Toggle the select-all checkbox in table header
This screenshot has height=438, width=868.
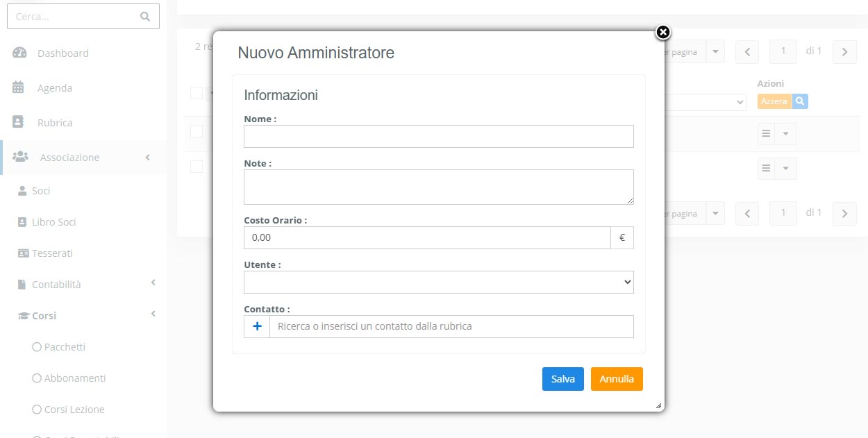coord(197,93)
